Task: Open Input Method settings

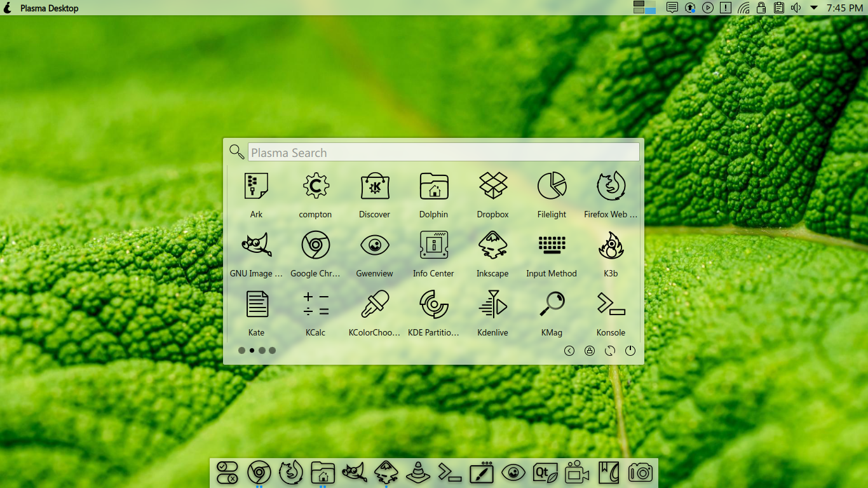Action: point(552,254)
